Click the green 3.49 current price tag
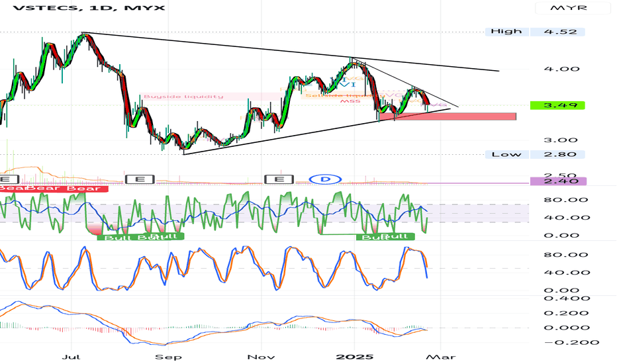 click(x=557, y=105)
